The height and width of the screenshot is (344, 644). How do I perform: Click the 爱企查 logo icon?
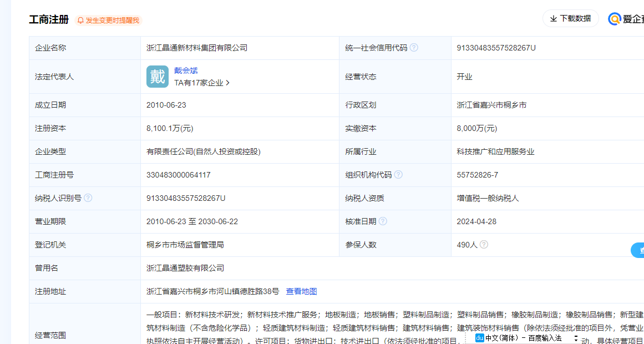615,19
